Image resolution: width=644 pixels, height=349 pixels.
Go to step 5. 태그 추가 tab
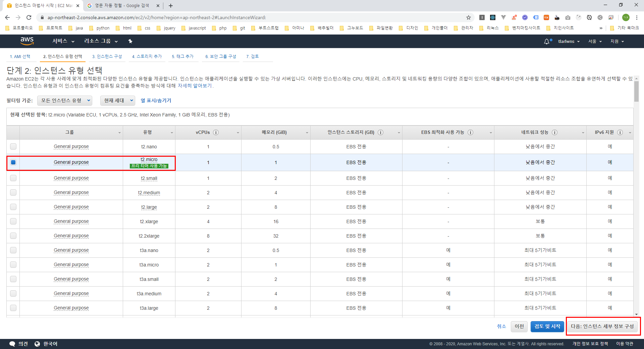click(183, 56)
